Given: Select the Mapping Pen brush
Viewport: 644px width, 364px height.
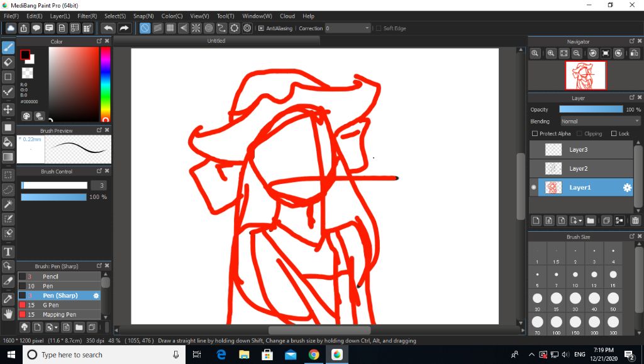Looking at the screenshot, I should point(59,314).
